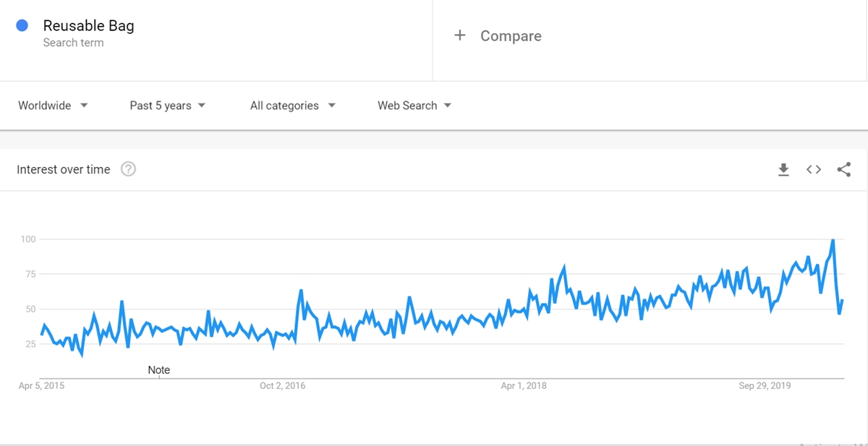The height and width of the screenshot is (446, 868).
Task: Expand the All categories dropdown
Action: point(293,106)
